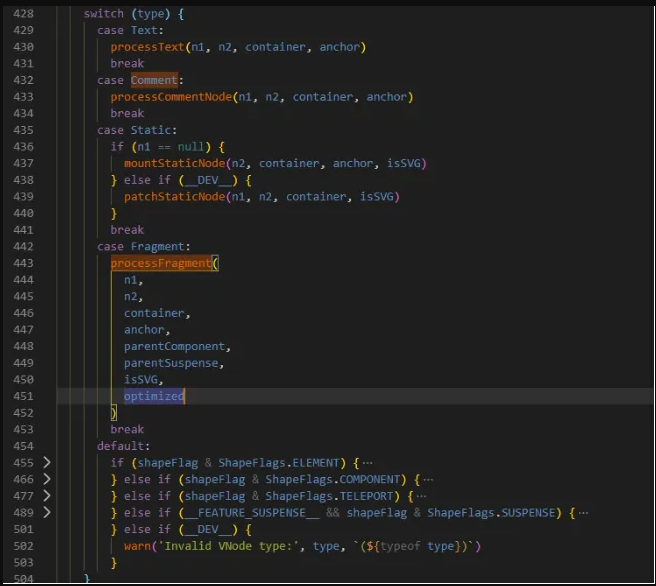
Task: Click 'ShapeFlags.TELEPORT' on line 477
Action: (329, 496)
